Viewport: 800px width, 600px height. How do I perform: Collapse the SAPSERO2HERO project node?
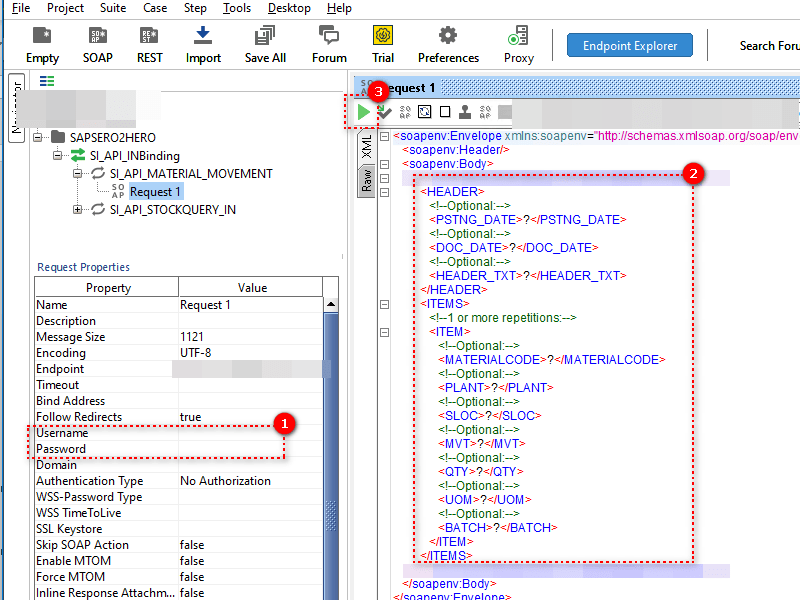pos(38,137)
